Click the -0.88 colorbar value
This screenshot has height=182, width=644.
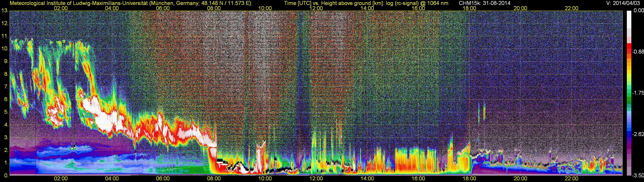638,52
